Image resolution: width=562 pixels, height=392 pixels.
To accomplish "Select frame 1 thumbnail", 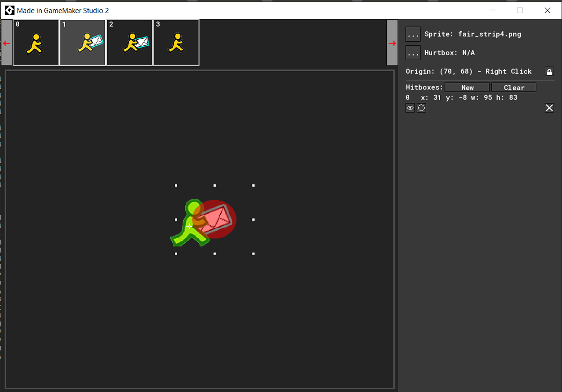I will pyautogui.click(x=83, y=43).
